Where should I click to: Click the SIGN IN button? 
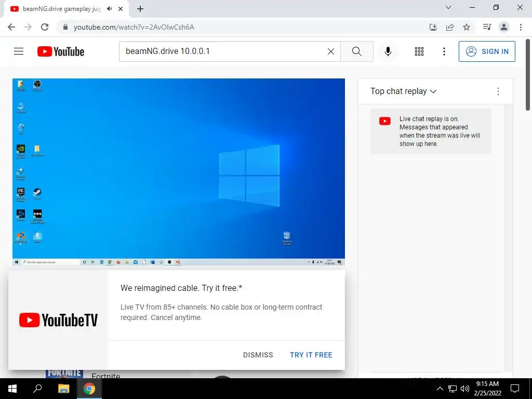(487, 51)
